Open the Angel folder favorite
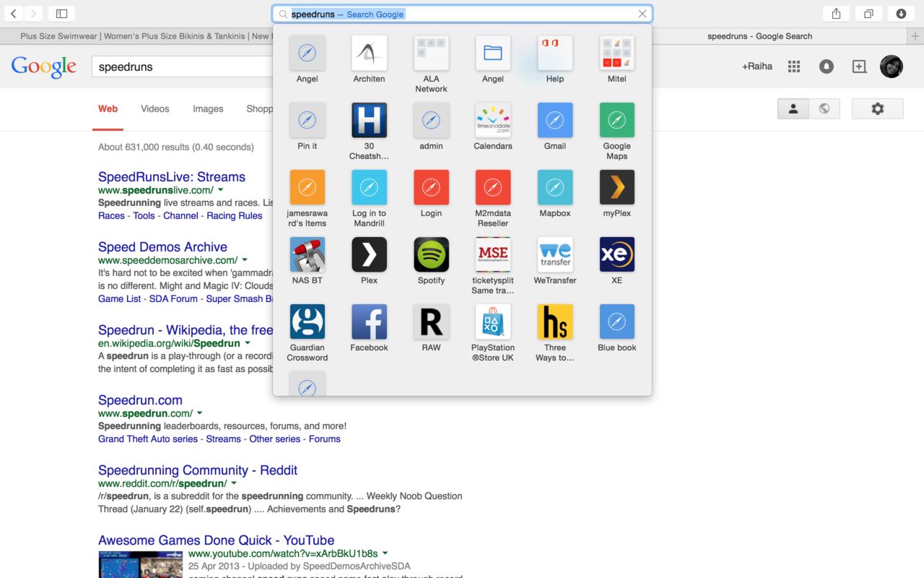The width and height of the screenshot is (924, 578). [493, 53]
